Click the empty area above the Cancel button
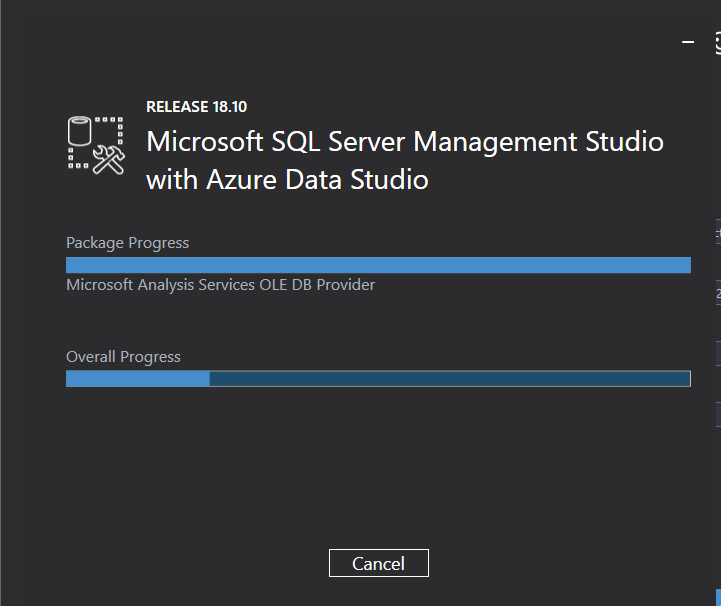The image size is (721, 606). (x=378, y=480)
